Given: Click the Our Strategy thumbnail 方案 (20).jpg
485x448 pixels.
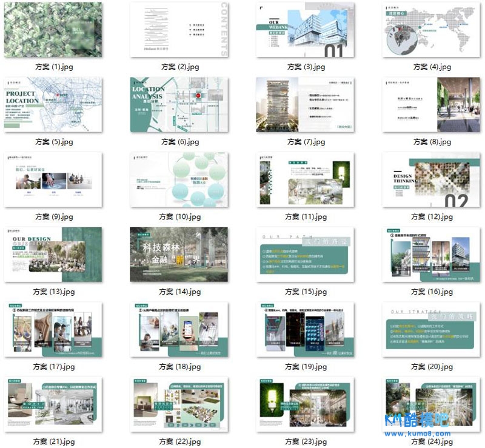Looking at the screenshot, I should pos(432,330).
